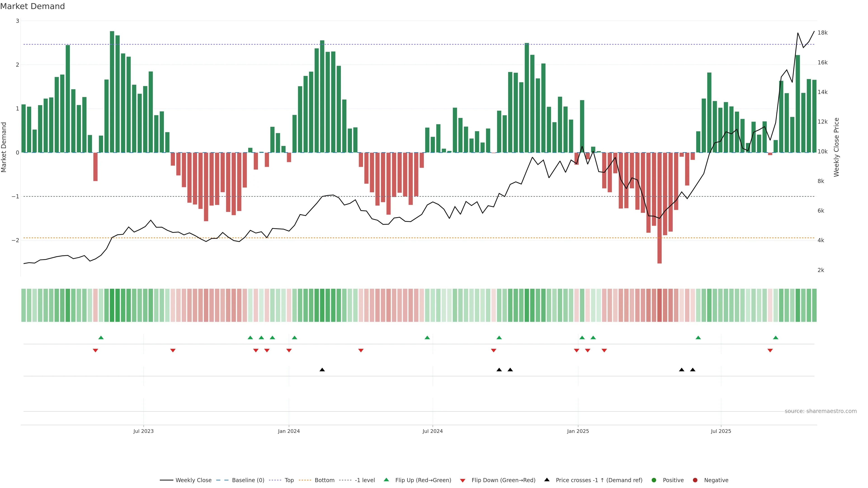Click the Weekly Close Price axis title
The image size is (868, 488).
click(836, 147)
